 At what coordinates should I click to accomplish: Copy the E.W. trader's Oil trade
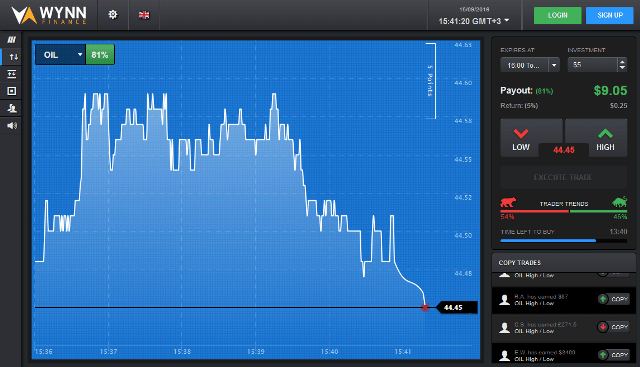(614, 355)
